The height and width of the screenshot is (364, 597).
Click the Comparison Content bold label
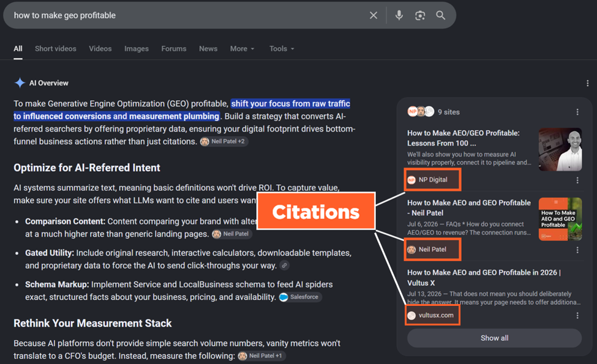65,221
